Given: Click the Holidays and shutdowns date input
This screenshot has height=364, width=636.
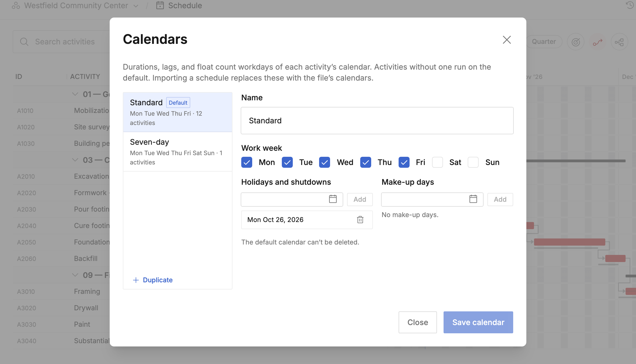Looking at the screenshot, I should point(292,199).
